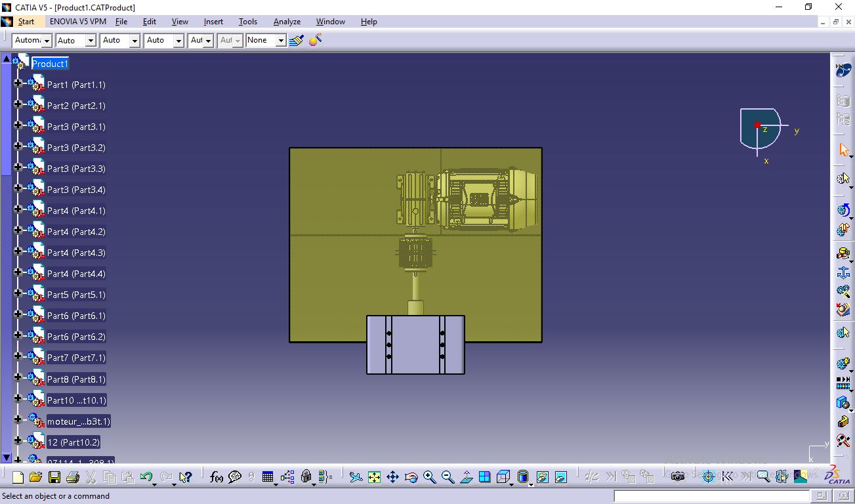Click the Zoom Out magnifier
The width and height of the screenshot is (855, 504).
click(x=448, y=477)
